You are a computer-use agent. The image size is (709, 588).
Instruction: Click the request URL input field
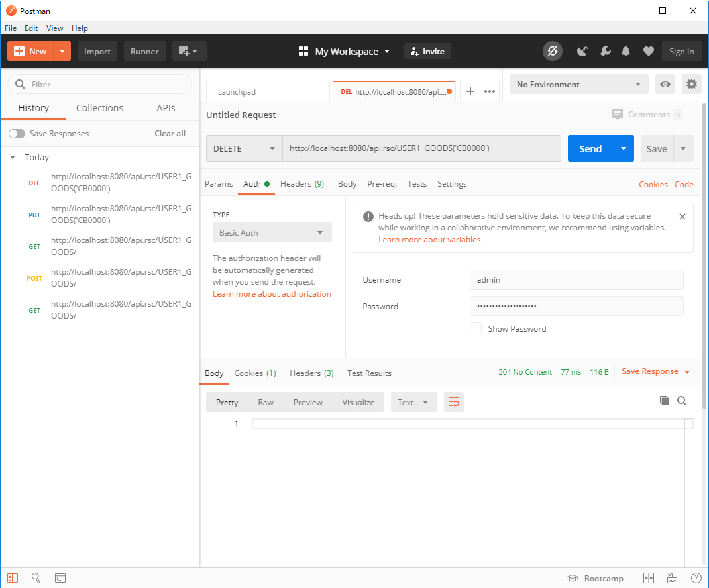coord(422,148)
